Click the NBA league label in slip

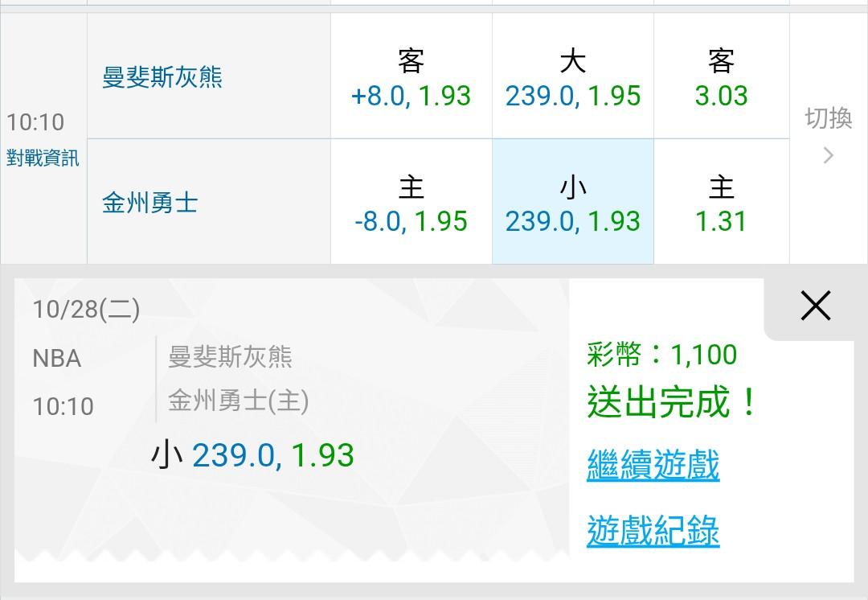tap(57, 359)
